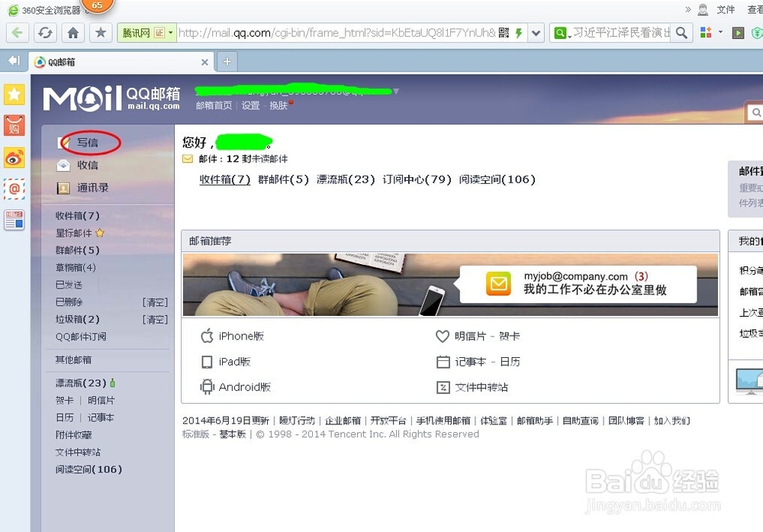This screenshot has height=532, width=763.
Task: Click the QQ邮箱 Mail logo
Action: click(x=111, y=98)
